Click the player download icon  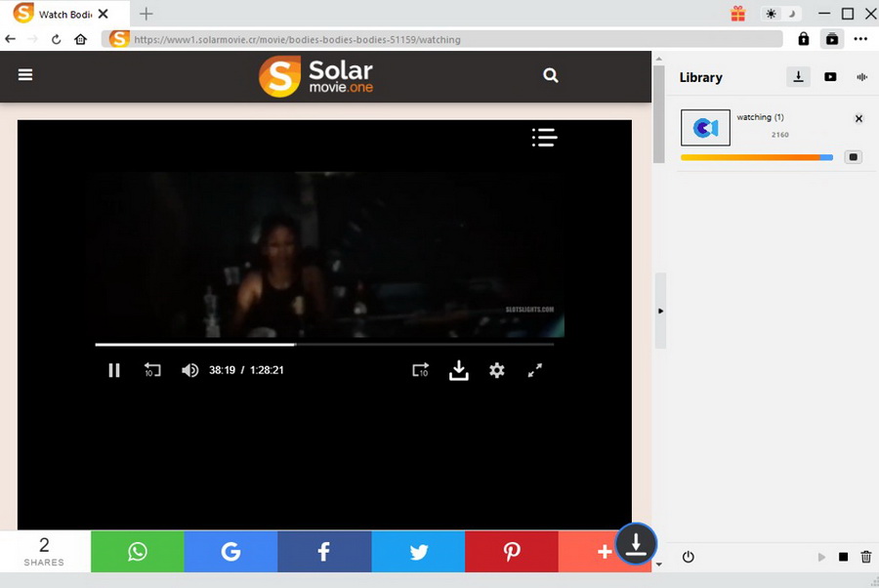458,370
